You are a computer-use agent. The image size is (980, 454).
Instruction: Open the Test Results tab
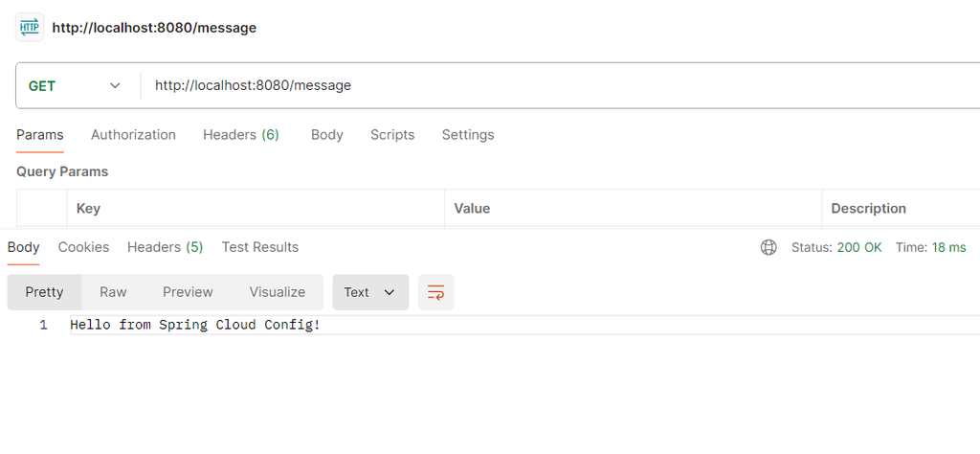point(260,247)
